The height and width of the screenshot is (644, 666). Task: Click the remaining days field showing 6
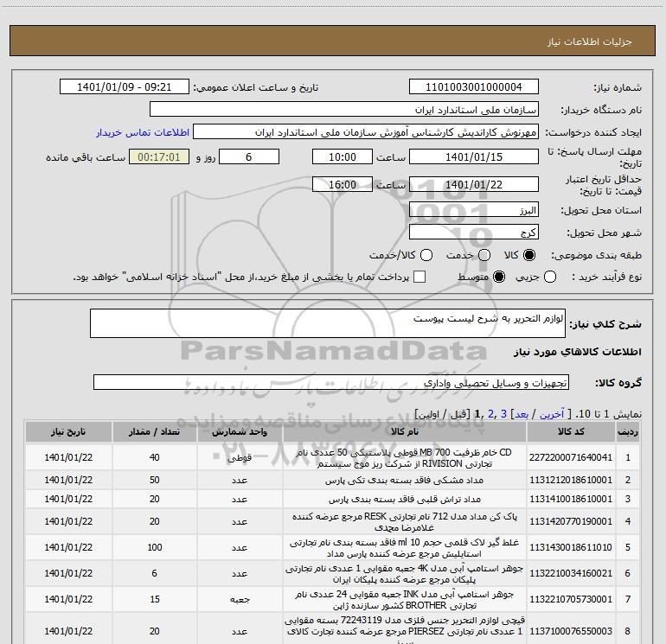pyautogui.click(x=249, y=156)
